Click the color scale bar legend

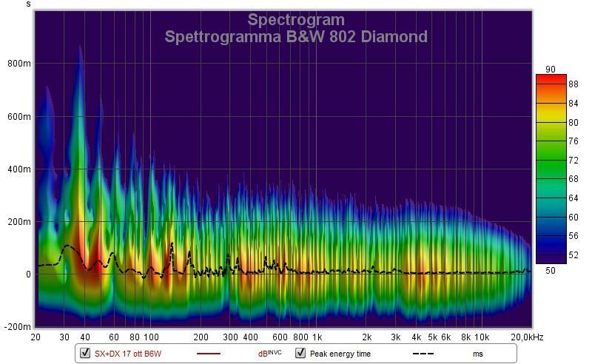pos(551,169)
